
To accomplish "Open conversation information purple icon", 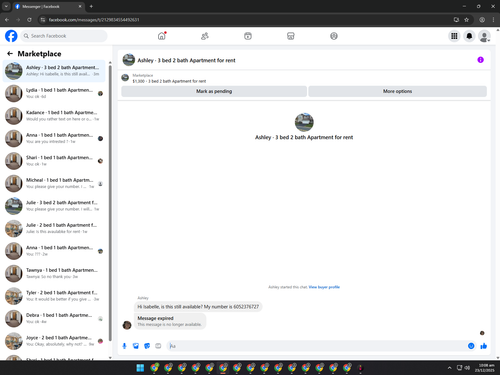I will 480,60.
